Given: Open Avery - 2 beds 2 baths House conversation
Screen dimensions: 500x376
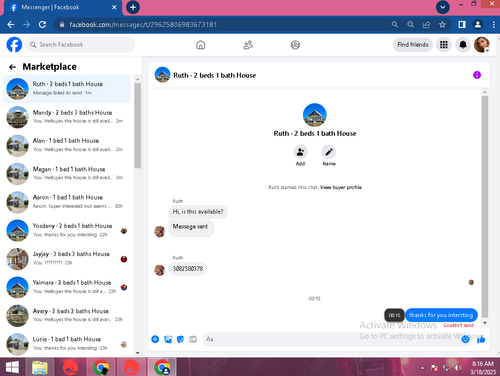Looking at the screenshot, I should pos(67,315).
